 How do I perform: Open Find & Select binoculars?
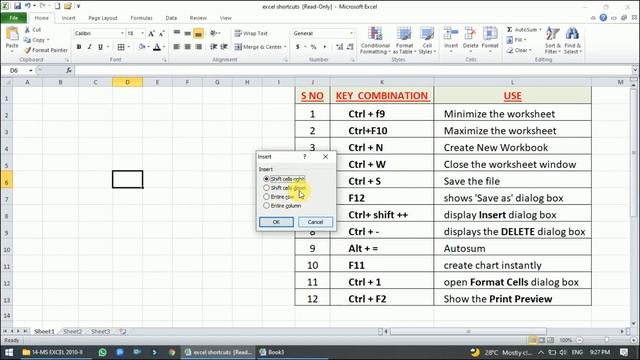(572, 40)
